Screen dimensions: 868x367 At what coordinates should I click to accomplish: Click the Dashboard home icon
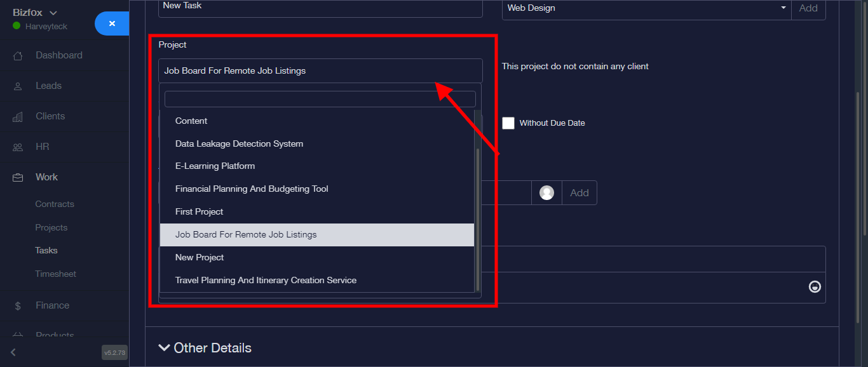[x=18, y=55]
